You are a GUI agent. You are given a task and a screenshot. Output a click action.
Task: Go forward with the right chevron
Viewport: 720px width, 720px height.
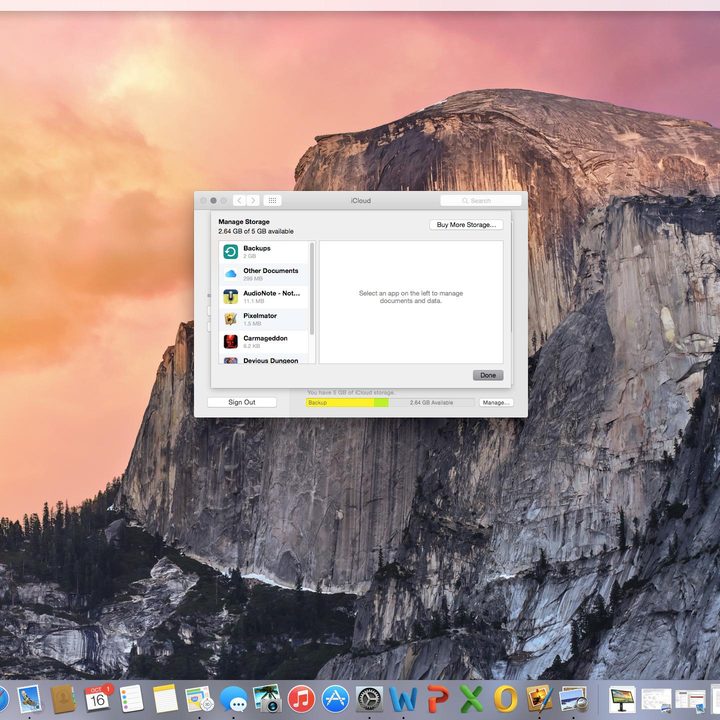tap(253, 201)
